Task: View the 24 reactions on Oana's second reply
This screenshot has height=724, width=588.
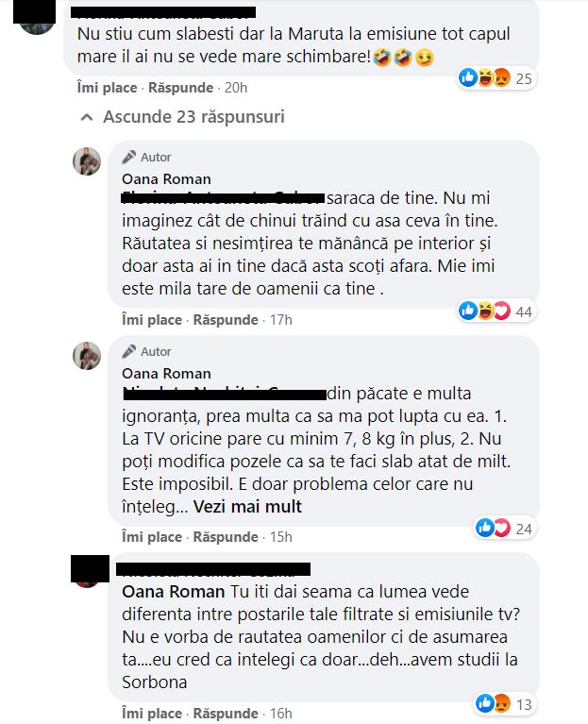Action: [x=505, y=529]
